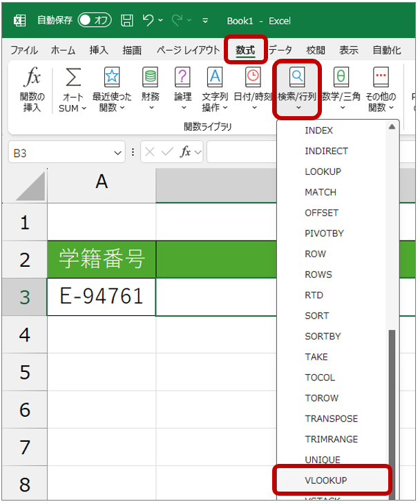Open Math/Trig (数学/三角) functions list

click(341, 88)
